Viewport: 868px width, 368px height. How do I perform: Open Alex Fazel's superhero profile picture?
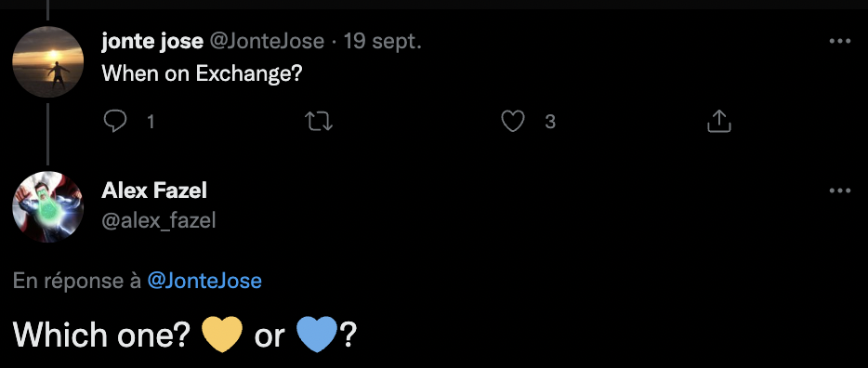point(48,207)
